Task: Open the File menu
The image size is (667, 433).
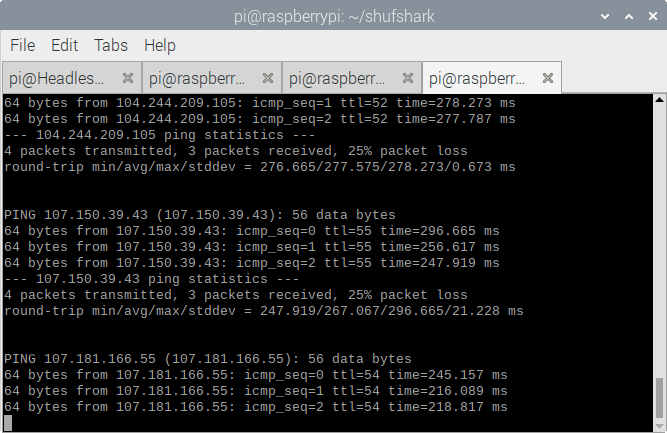Action: (x=23, y=45)
